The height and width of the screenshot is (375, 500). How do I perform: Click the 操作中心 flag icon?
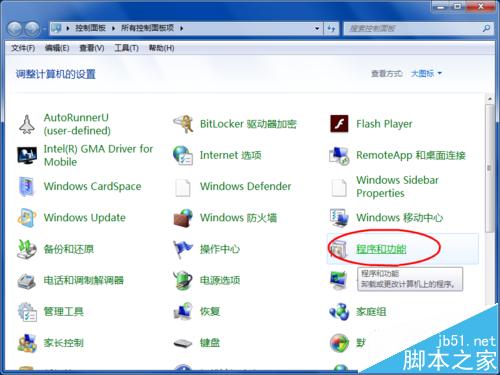(x=183, y=249)
